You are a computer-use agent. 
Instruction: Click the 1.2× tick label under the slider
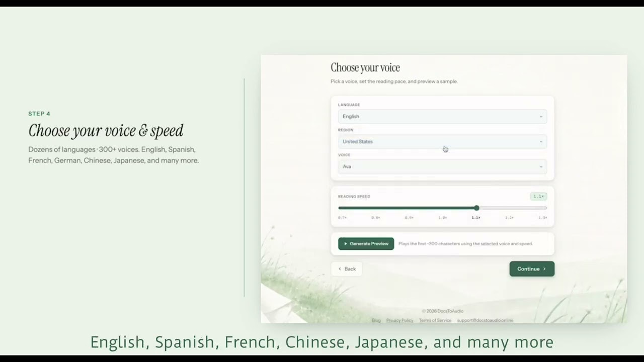(509, 218)
